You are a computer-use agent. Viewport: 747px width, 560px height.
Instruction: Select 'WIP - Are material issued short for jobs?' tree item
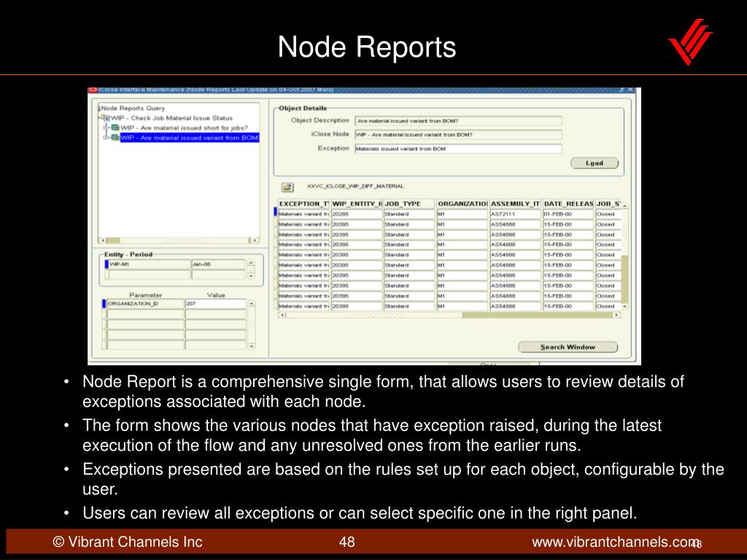[184, 128]
